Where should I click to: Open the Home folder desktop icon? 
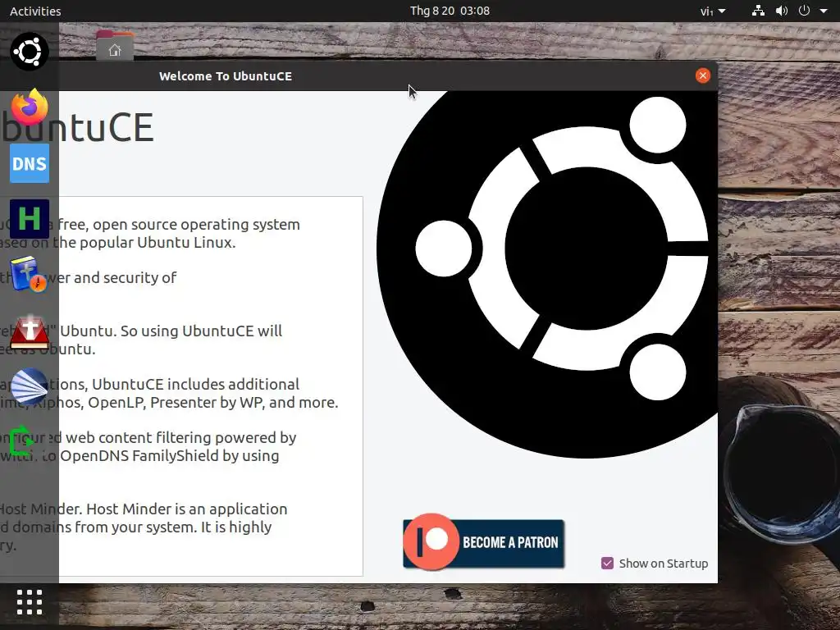(x=115, y=46)
